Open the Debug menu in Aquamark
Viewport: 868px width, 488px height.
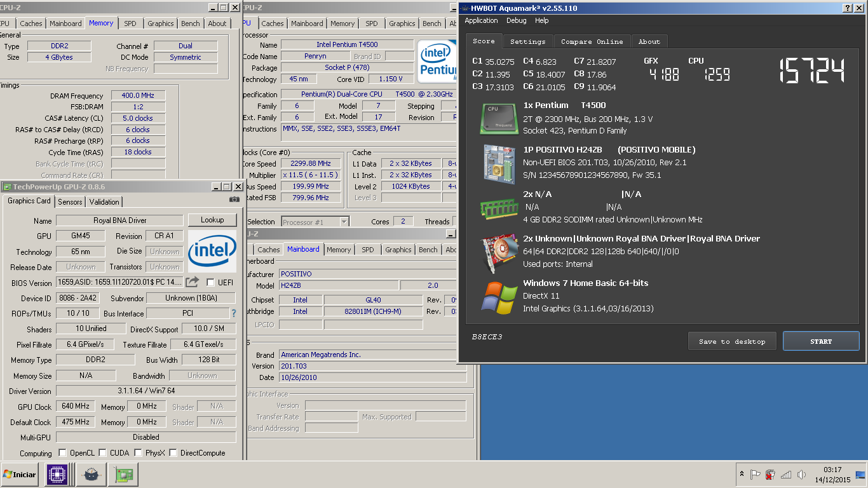coord(516,20)
